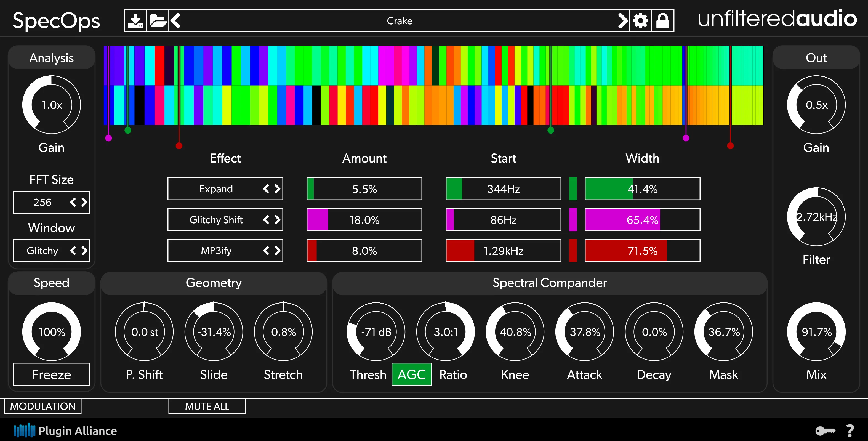868x441 pixels.
Task: Click the red 71.5% Width slider
Action: 642,251
